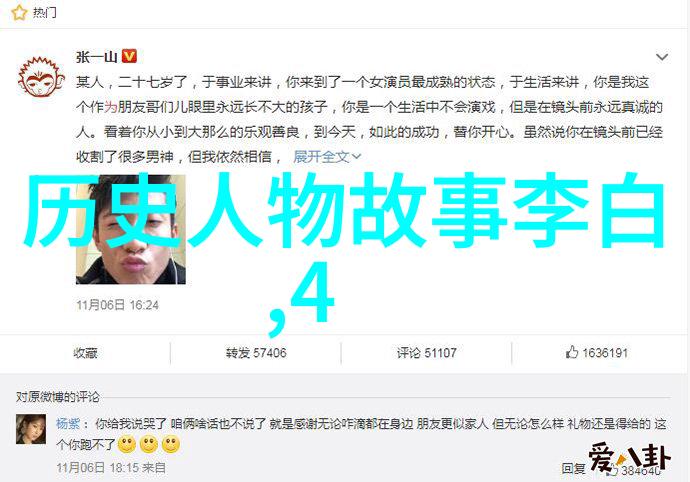Expand full post with 展开全文
690x482 pixels.
point(327,156)
